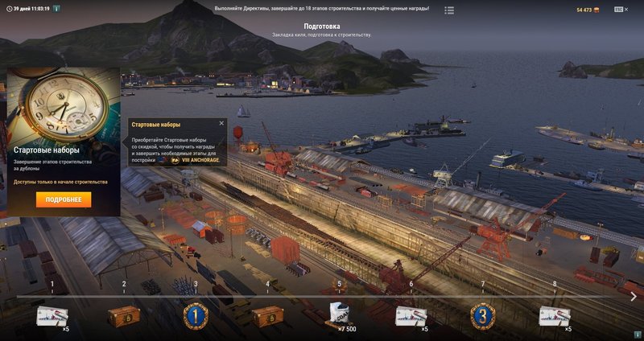This screenshot has width=644, height=341.
Task: Jump to stage marker 6 on timeline
Action: (411, 284)
